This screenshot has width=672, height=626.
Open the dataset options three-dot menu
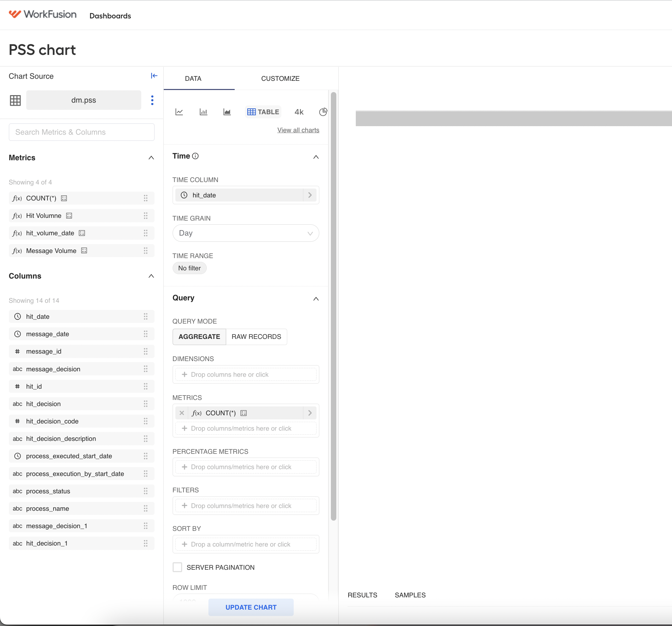[x=152, y=100]
